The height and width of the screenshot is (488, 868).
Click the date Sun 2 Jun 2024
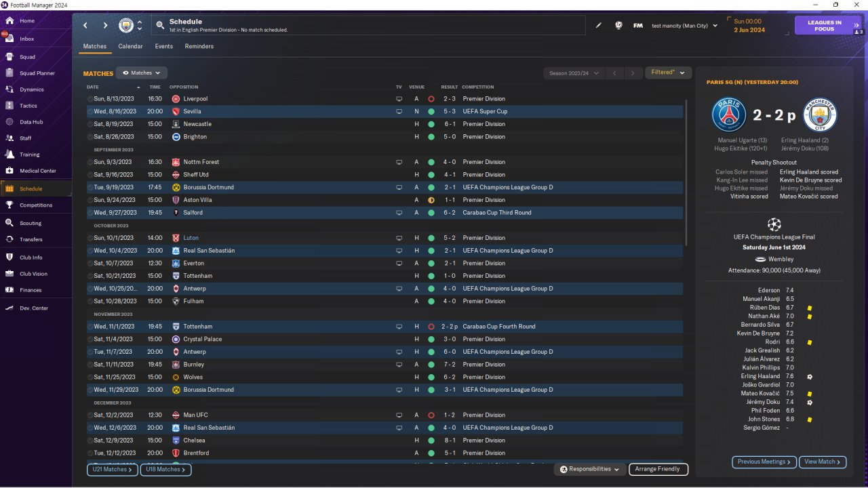749,26
